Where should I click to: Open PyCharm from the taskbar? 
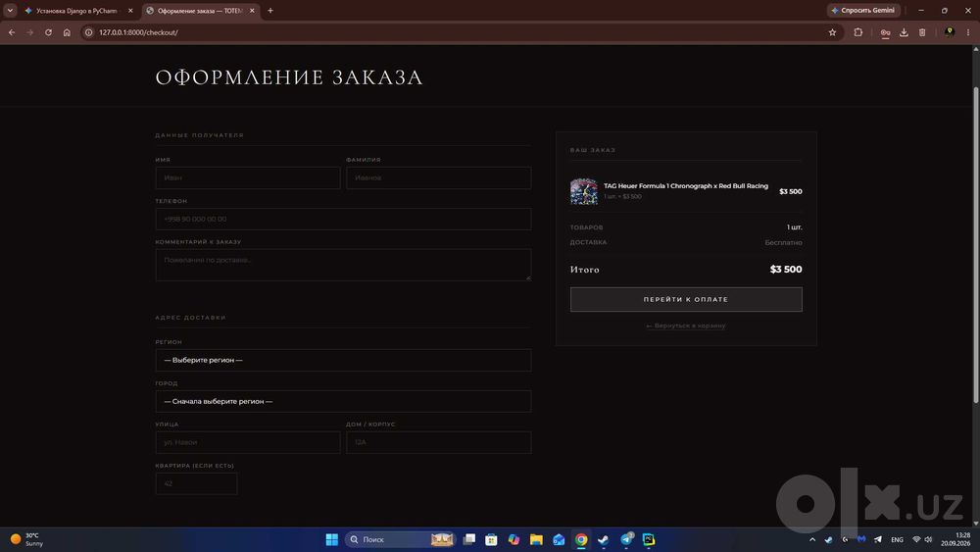click(649, 539)
